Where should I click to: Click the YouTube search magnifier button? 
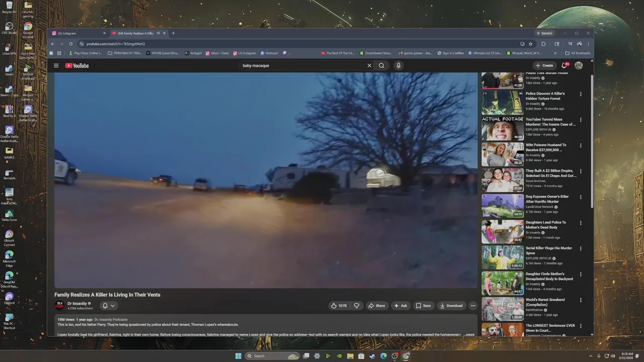click(381, 65)
